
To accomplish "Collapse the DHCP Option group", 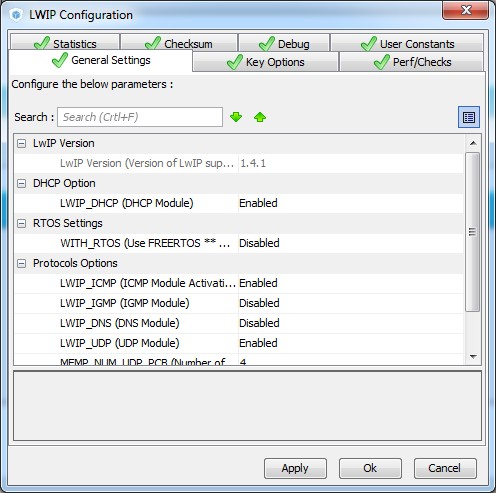I will click(x=21, y=183).
